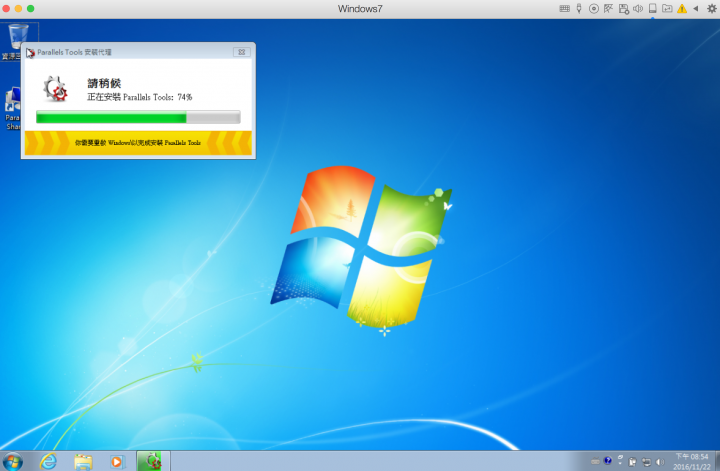
Task: Click the blue help question mark tray icon
Action: point(608,460)
